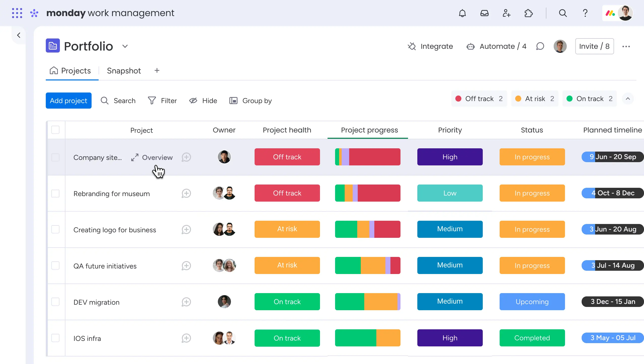Collapse the status summary with the chevron
Screen dimensions: 644x364
[x=628, y=99]
